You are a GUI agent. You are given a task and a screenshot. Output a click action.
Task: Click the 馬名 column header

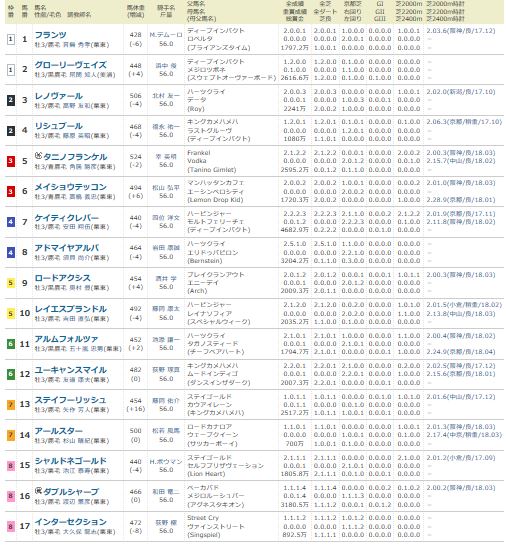[40, 7]
